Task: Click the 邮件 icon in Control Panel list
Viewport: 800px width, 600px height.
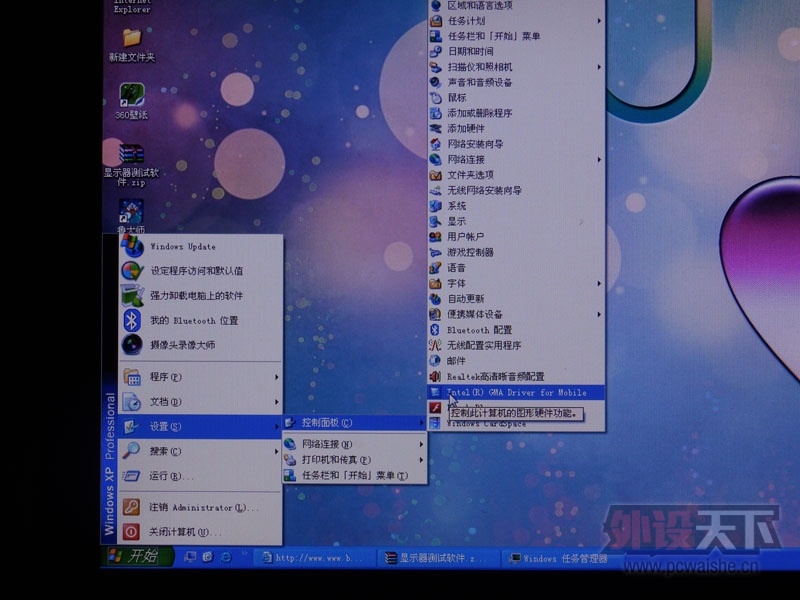Action: pyautogui.click(x=435, y=361)
